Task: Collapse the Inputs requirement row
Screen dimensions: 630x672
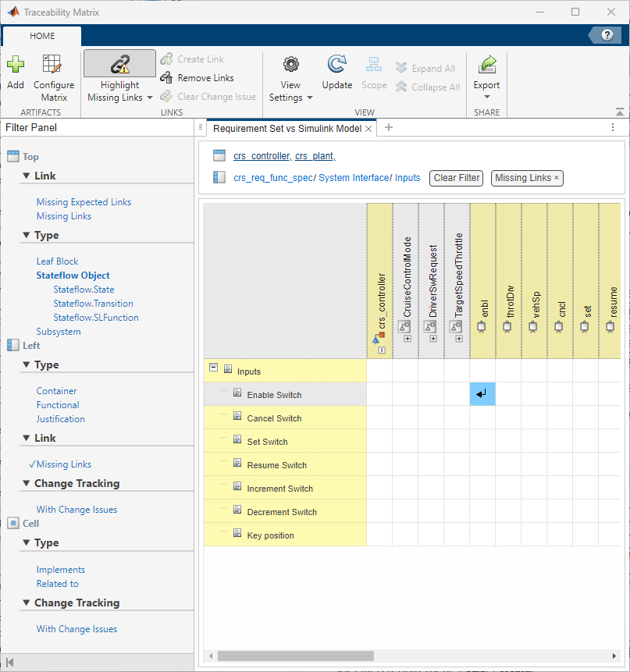Action: (x=213, y=368)
